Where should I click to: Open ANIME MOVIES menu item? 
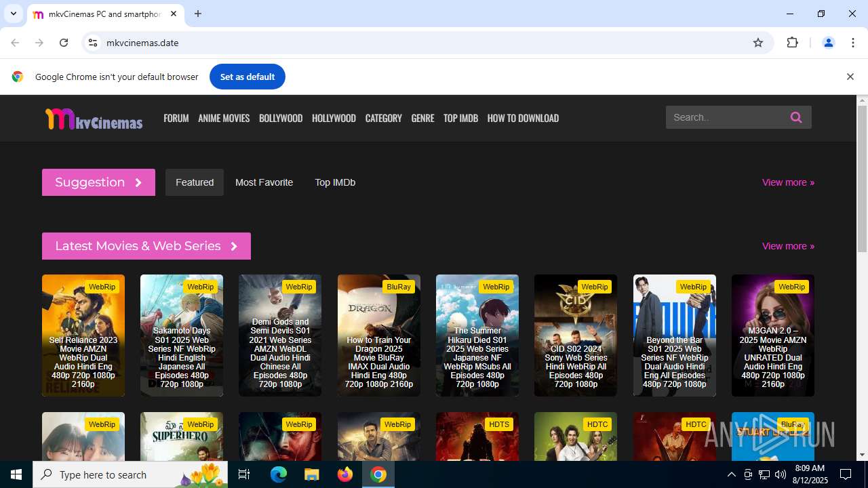pyautogui.click(x=224, y=118)
